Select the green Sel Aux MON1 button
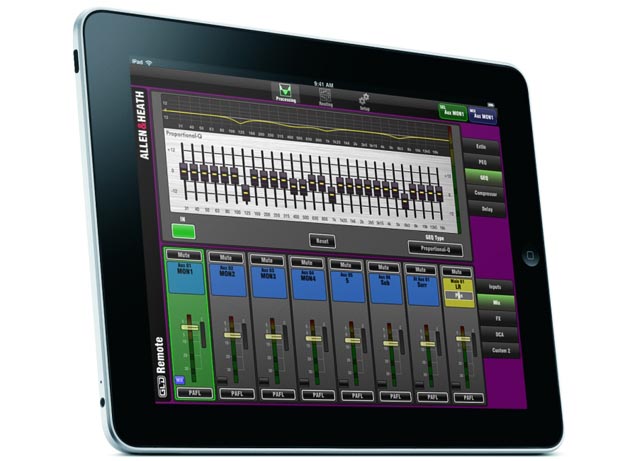 pyautogui.click(x=453, y=113)
